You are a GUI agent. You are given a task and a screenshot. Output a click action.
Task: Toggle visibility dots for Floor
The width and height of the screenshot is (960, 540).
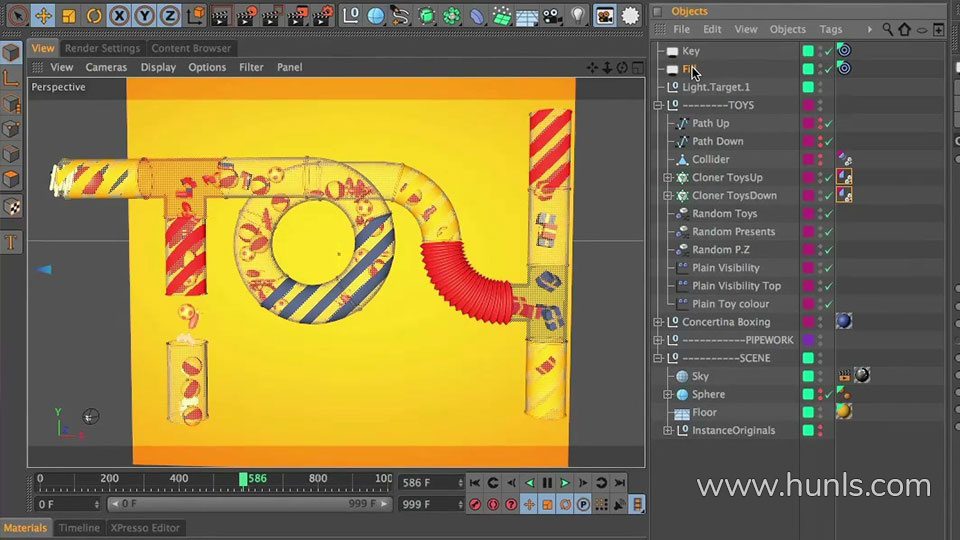tap(820, 412)
